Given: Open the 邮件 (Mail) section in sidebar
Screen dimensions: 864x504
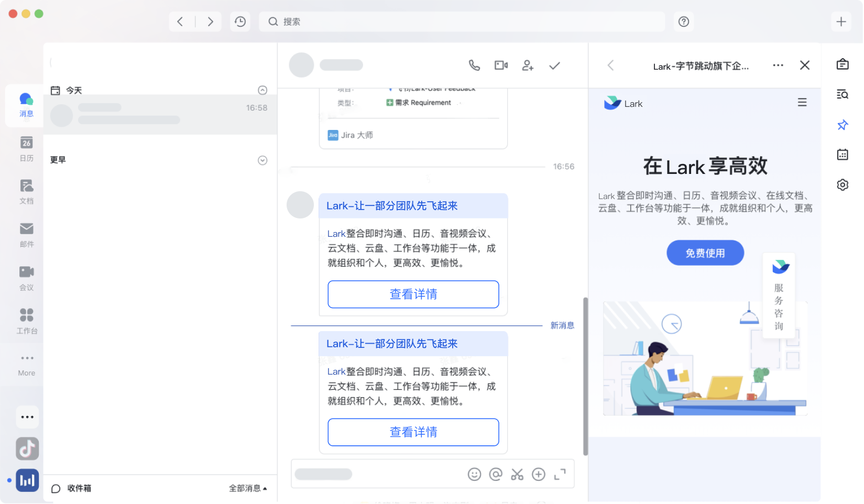Looking at the screenshot, I should [x=26, y=234].
